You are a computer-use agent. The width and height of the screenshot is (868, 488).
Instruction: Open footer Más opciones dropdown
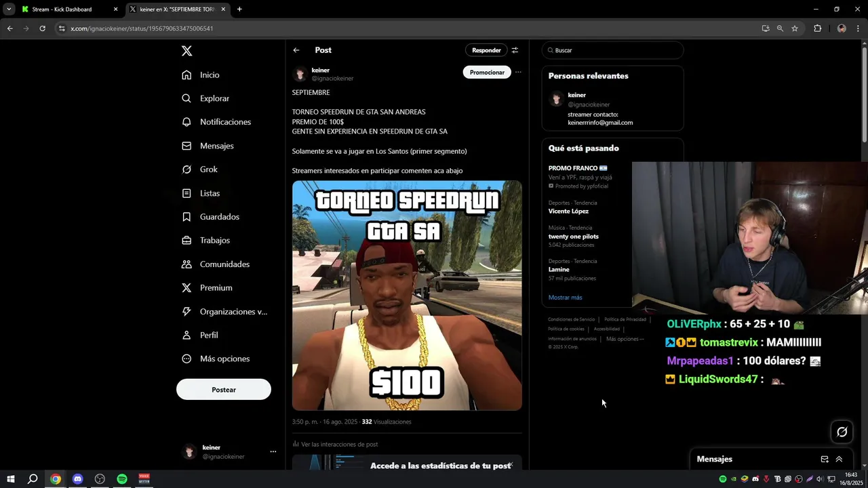click(625, 339)
